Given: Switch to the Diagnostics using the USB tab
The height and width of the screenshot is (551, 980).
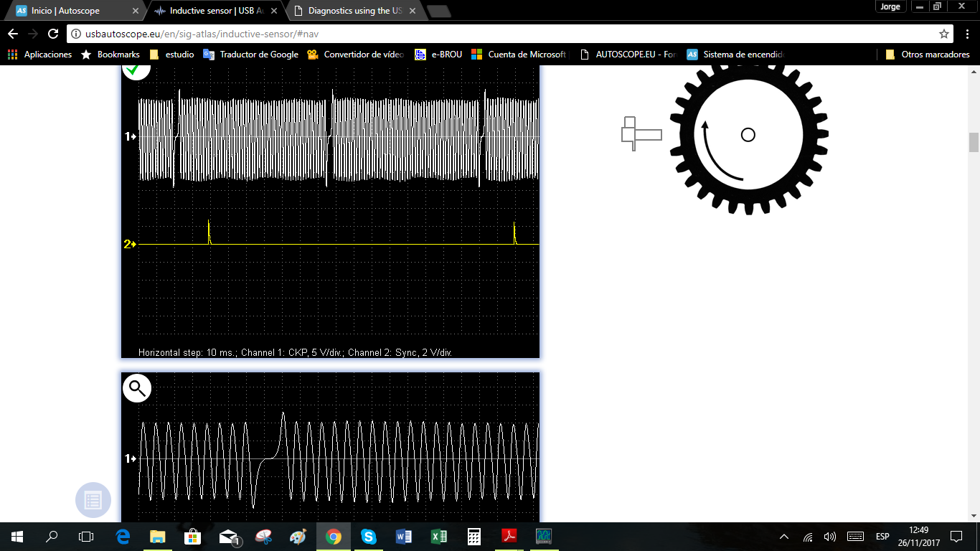Looking at the screenshot, I should click(352, 11).
